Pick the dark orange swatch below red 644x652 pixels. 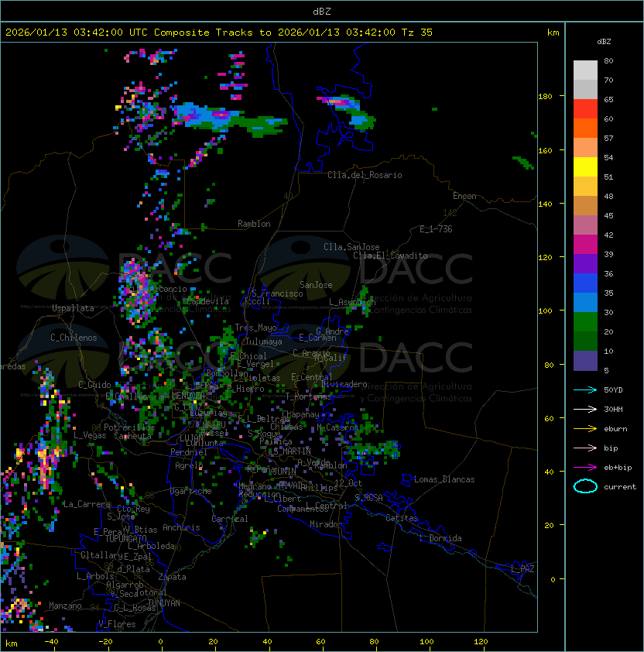click(x=585, y=129)
